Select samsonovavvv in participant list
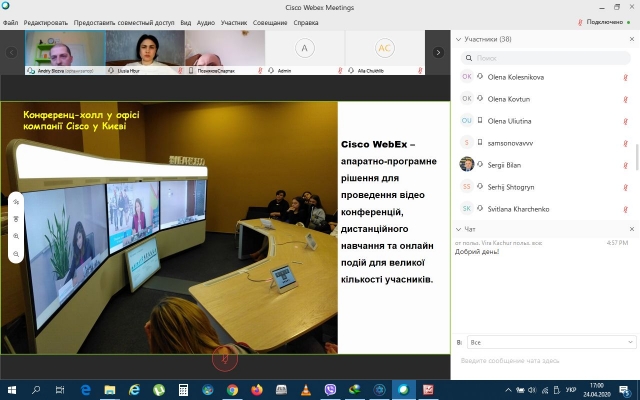Viewport: 640px width, 400px height. pos(545,143)
